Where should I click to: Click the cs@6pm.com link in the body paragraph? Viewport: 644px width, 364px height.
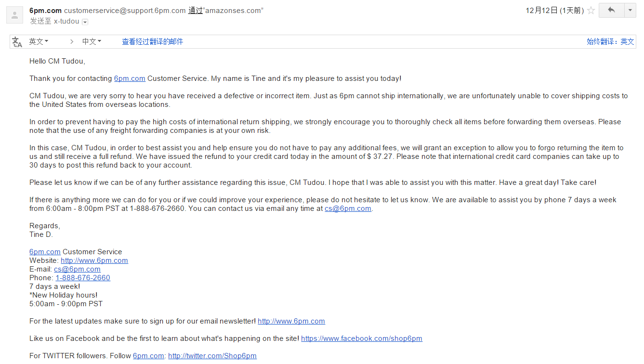[x=348, y=208]
